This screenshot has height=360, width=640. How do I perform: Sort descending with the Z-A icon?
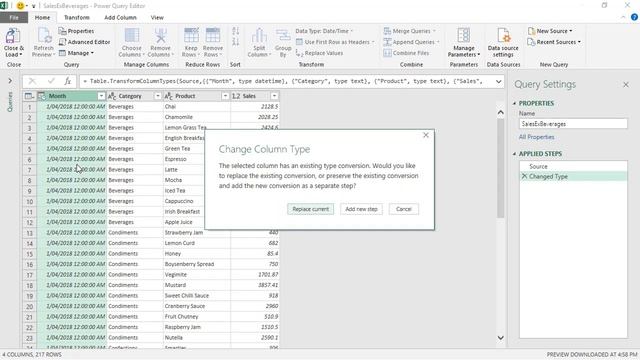coord(236,42)
